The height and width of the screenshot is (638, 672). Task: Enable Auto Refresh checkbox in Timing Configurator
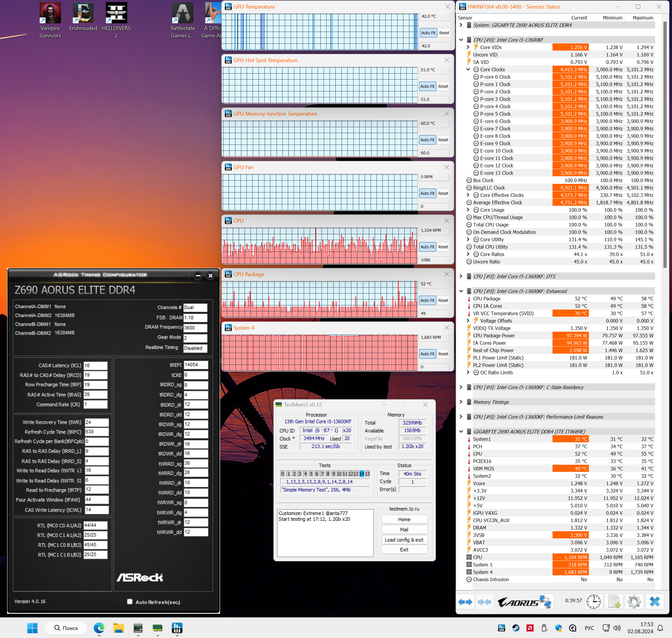point(130,602)
